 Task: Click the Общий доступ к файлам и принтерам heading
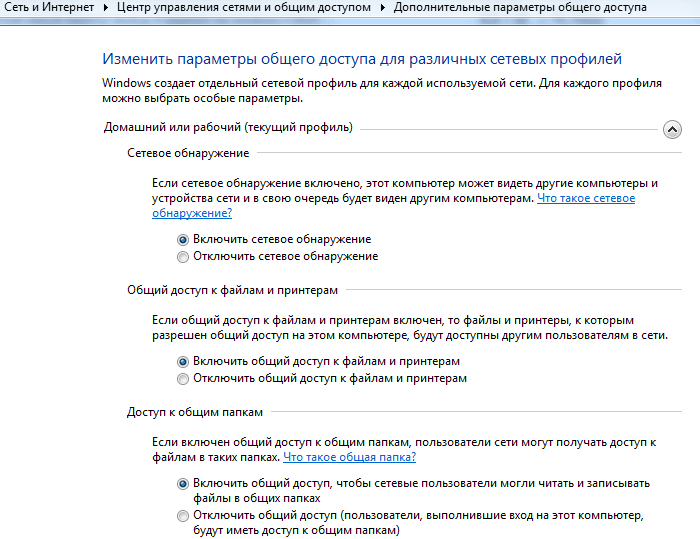232,290
